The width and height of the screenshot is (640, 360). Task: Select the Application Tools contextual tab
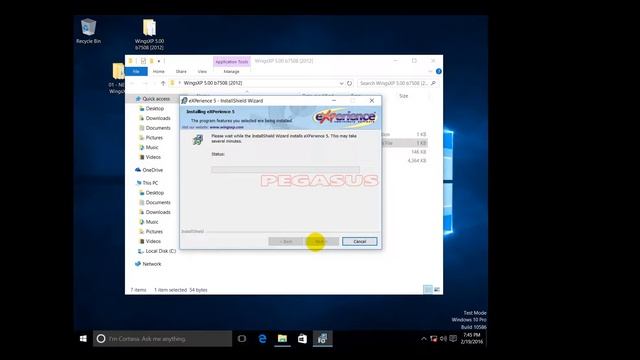click(231, 62)
